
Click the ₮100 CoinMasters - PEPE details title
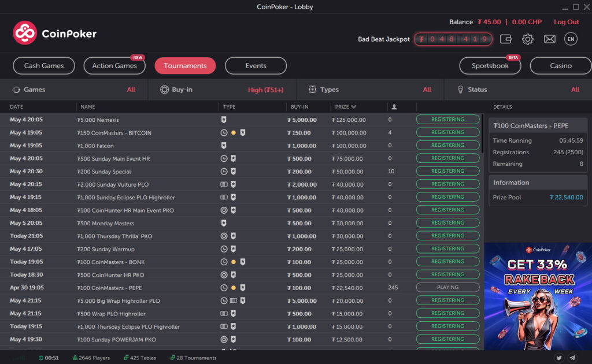coord(531,125)
